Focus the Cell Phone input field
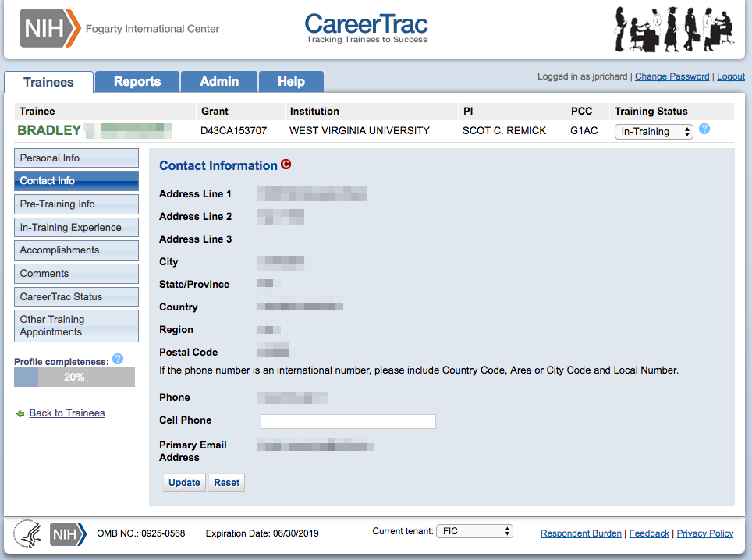 point(348,421)
